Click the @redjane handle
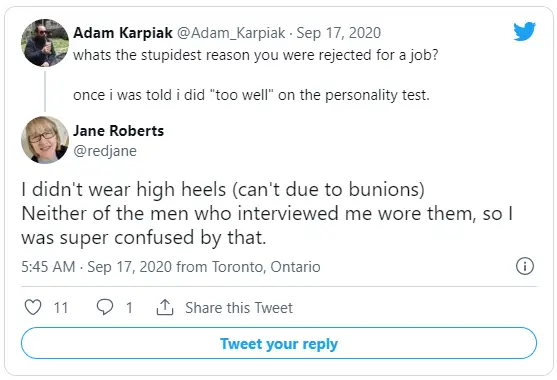Image resolution: width=557 pixels, height=380 pixels. coord(105,151)
